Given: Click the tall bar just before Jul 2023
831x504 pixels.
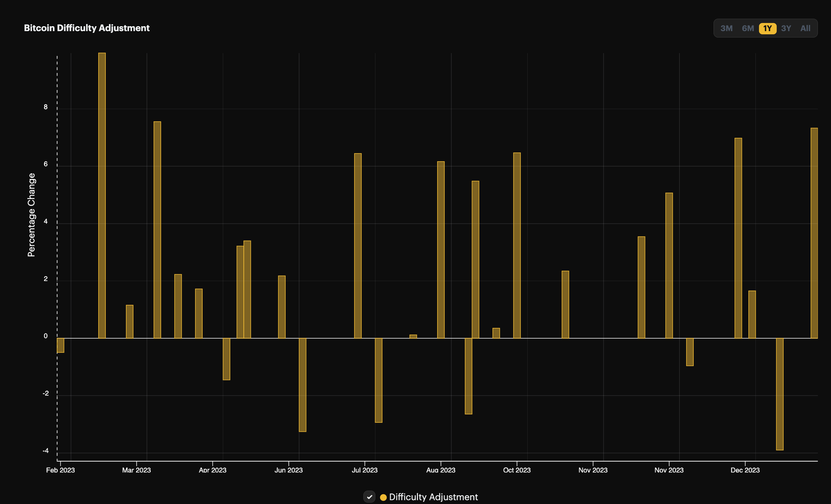Looking at the screenshot, I should (x=358, y=245).
